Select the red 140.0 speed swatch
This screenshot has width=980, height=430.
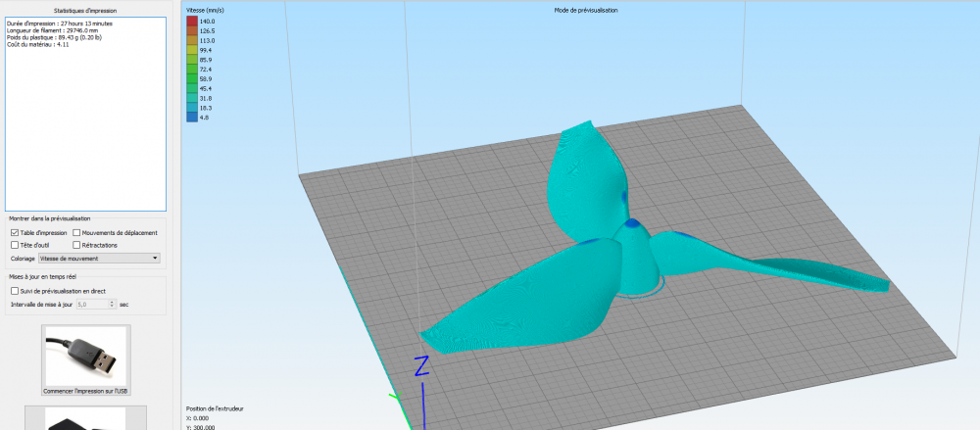[192, 22]
